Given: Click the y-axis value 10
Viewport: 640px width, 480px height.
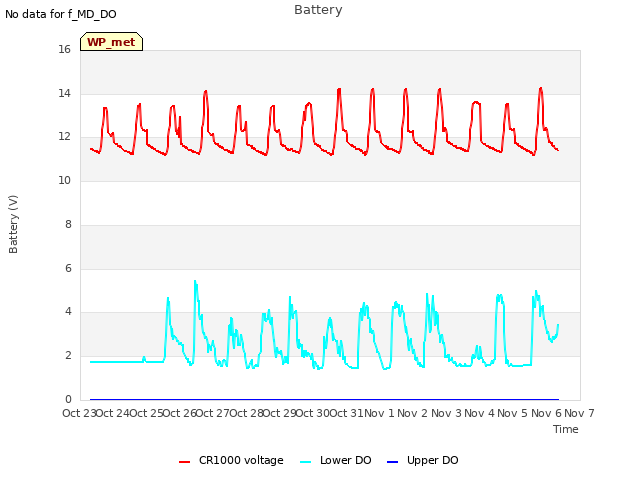Looking at the screenshot, I should pyautogui.click(x=64, y=180).
